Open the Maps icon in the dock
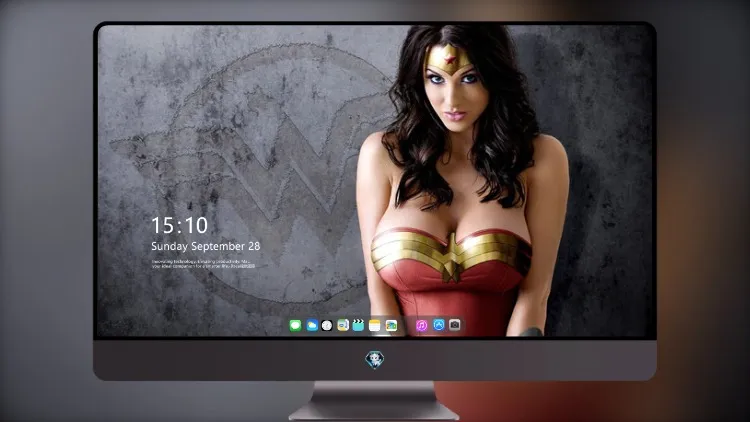Viewport: 750px width, 422px height. [343, 326]
